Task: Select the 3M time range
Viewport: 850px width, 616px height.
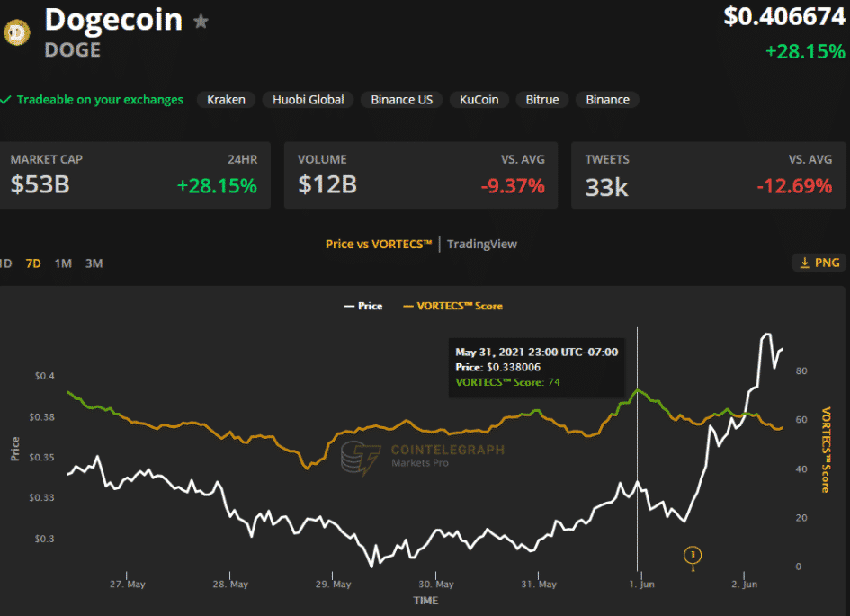Action: coord(94,263)
